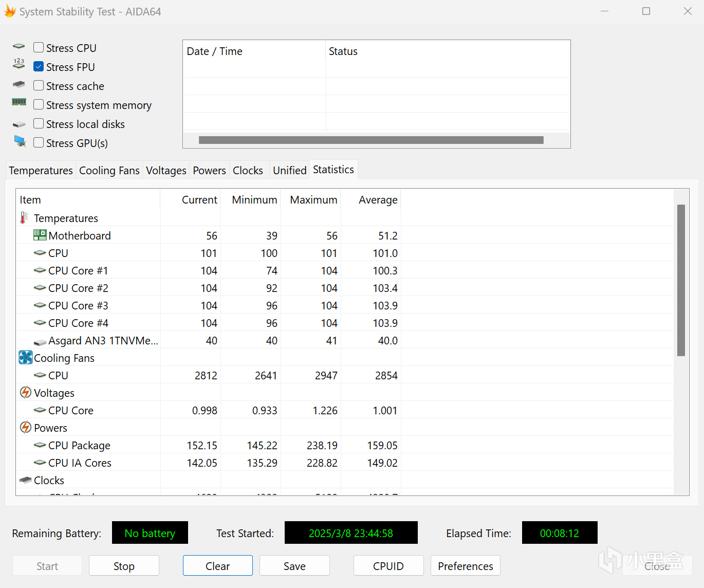The image size is (704, 588).
Task: Save the test results
Action: pyautogui.click(x=294, y=566)
